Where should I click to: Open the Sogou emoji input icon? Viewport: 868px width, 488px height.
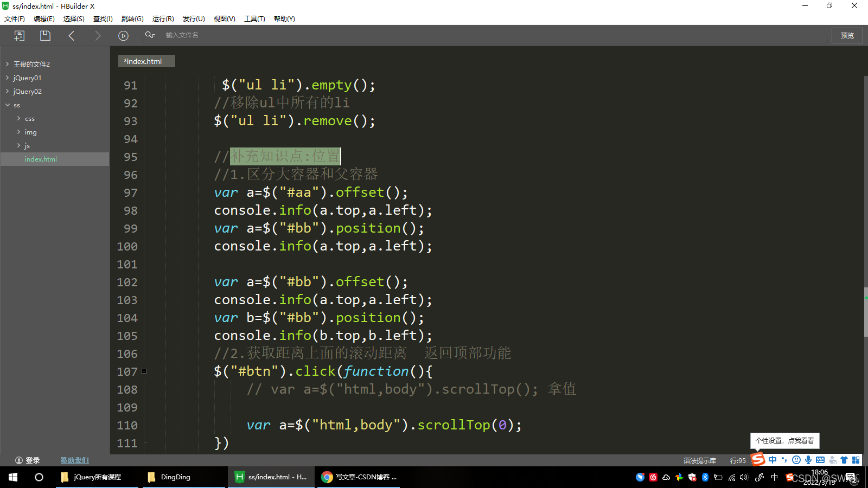tap(795, 460)
